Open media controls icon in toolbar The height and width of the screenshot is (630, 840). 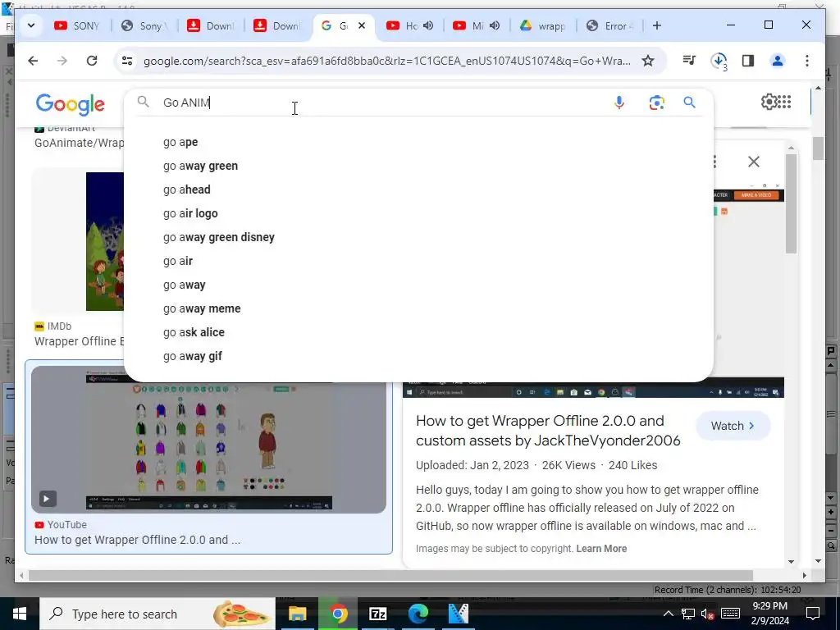click(689, 61)
